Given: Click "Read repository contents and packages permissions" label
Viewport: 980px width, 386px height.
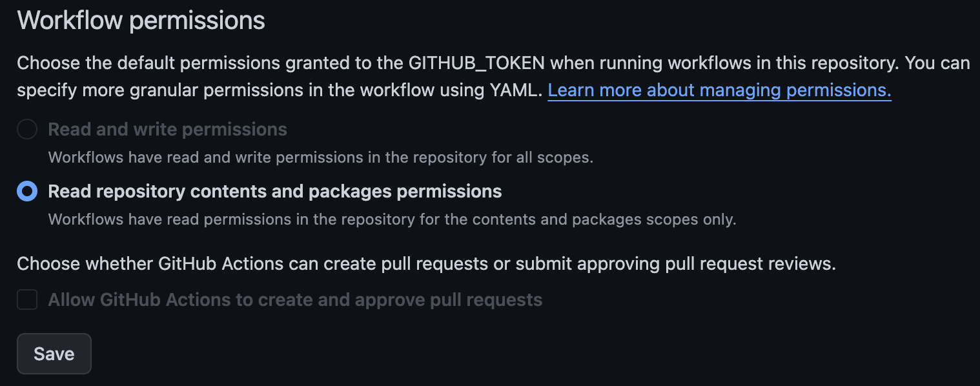Looking at the screenshot, I should [x=274, y=192].
